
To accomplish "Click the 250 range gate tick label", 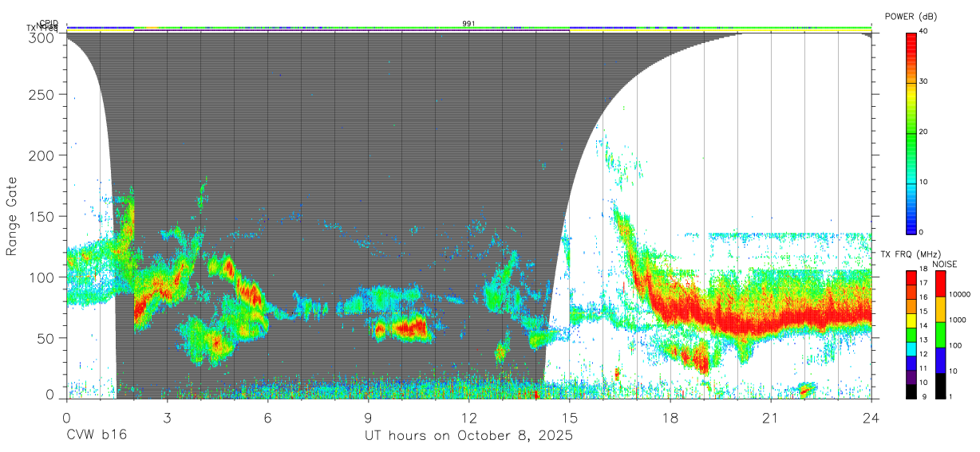I will (42, 95).
